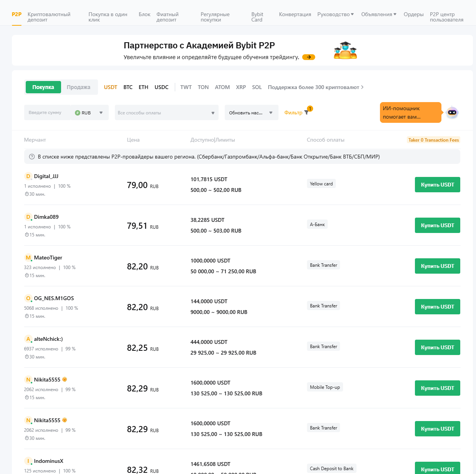Click the Yellow card payment tag

tap(321, 184)
